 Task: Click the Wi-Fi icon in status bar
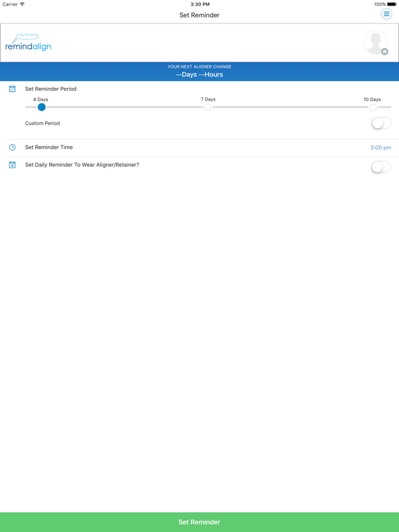click(22, 4)
